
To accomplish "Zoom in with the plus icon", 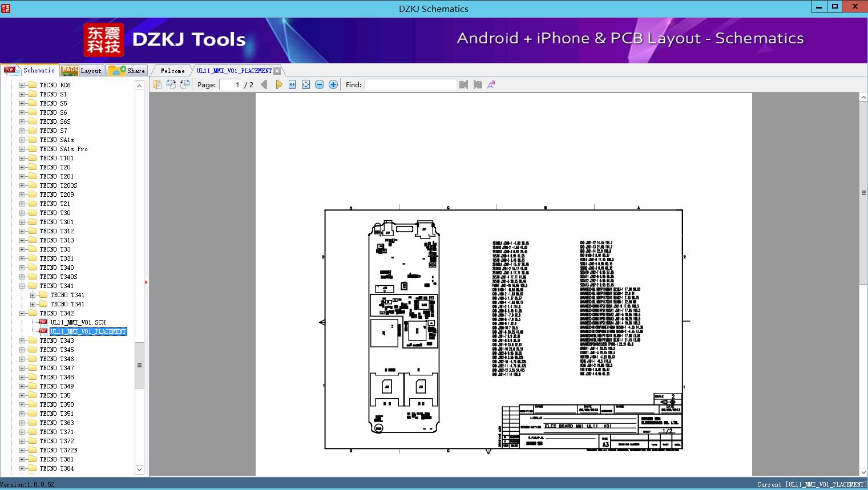I will [x=333, y=84].
